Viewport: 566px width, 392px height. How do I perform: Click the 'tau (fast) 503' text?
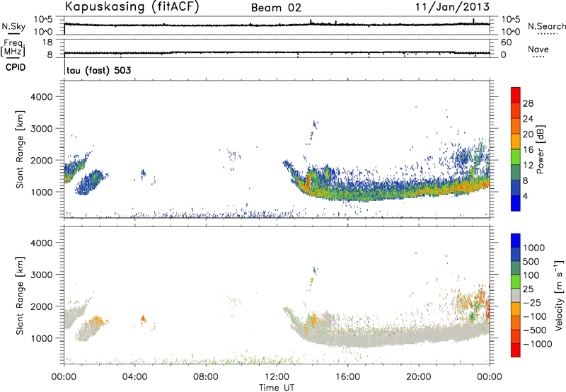99,70
